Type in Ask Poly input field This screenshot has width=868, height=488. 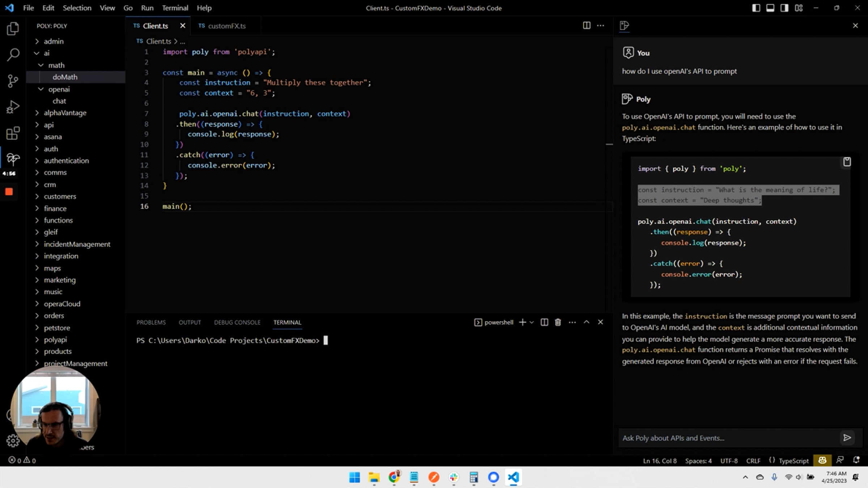(729, 438)
